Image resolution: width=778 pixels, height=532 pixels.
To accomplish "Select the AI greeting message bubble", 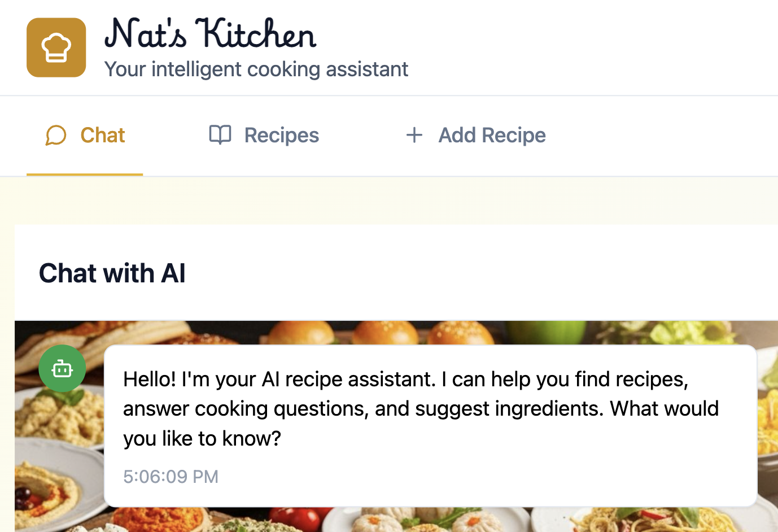I will pos(430,425).
